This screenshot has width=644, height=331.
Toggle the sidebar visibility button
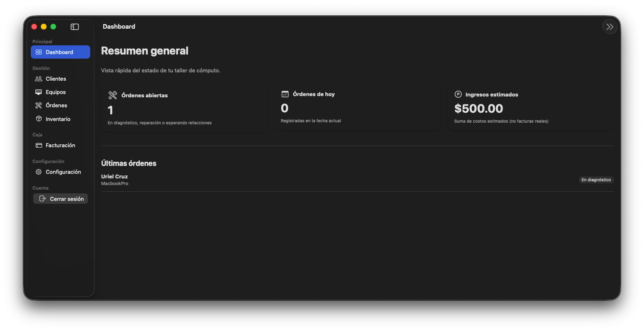click(x=75, y=27)
